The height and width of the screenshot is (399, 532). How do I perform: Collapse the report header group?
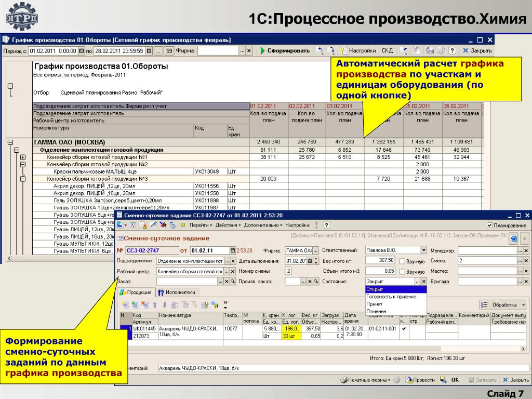pyautogui.click(x=10, y=86)
